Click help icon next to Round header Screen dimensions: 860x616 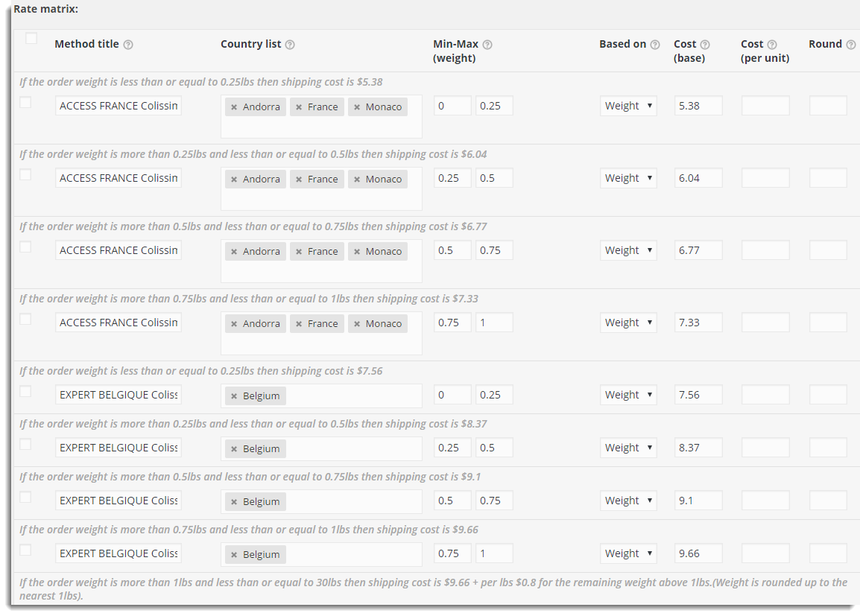pyautogui.click(x=850, y=45)
